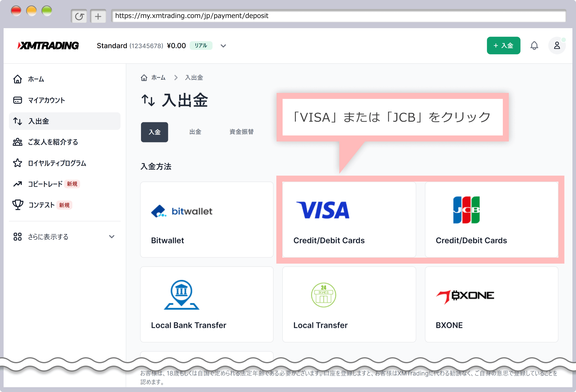Click the BXONE logo
This screenshot has width=576, height=392.
(x=465, y=297)
